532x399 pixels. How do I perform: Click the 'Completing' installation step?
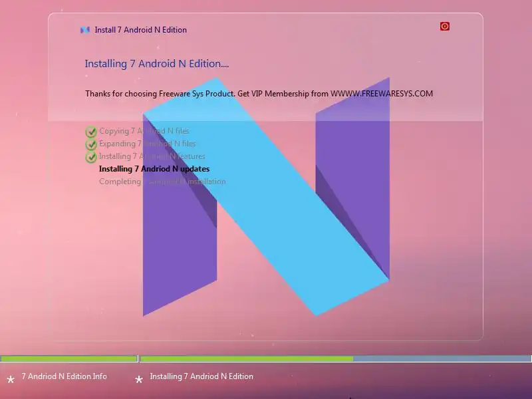(162, 182)
